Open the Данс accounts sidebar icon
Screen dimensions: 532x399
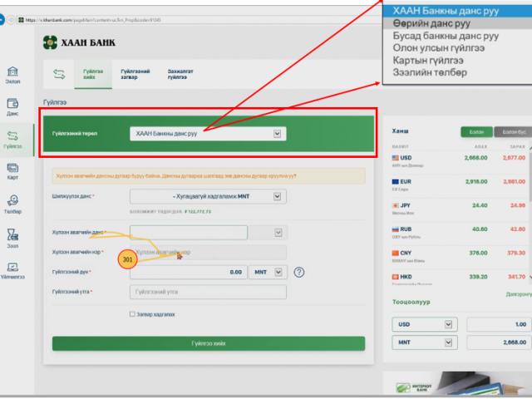point(12,107)
